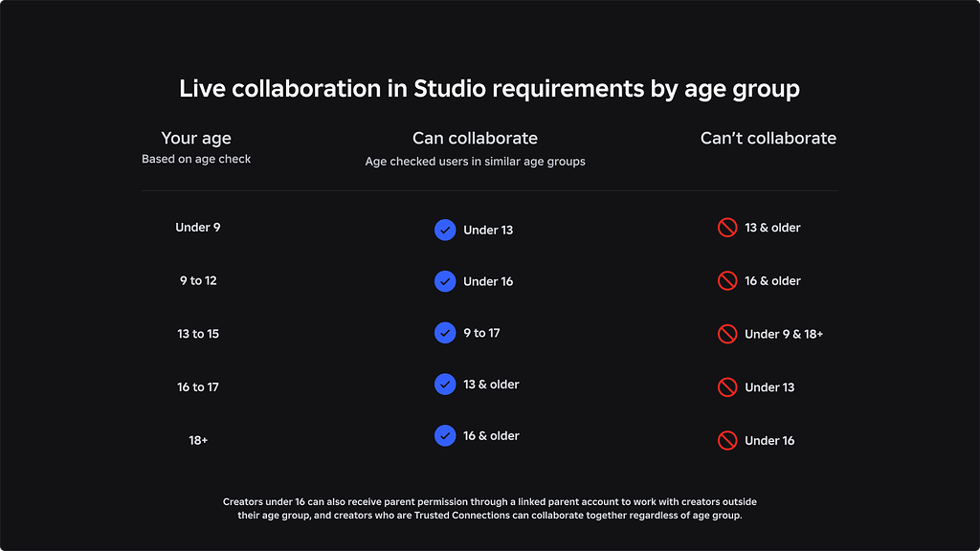Click the red prohibited icon beside 13 & older
The width and height of the screenshot is (980, 551).
coord(727,228)
